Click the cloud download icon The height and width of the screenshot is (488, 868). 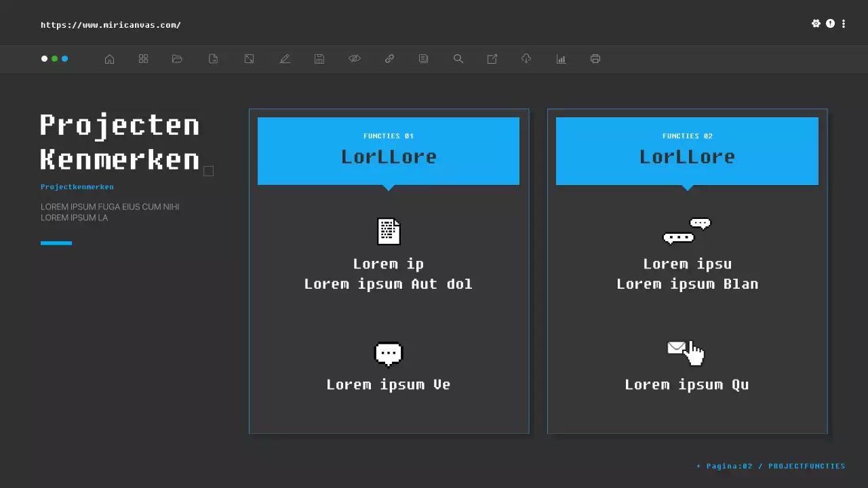pos(526,59)
